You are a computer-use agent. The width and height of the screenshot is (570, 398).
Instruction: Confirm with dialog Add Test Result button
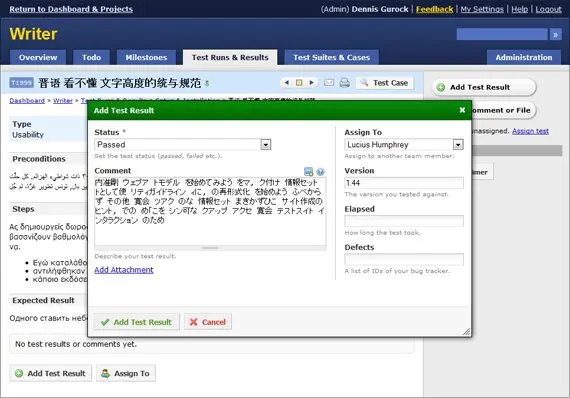137,322
